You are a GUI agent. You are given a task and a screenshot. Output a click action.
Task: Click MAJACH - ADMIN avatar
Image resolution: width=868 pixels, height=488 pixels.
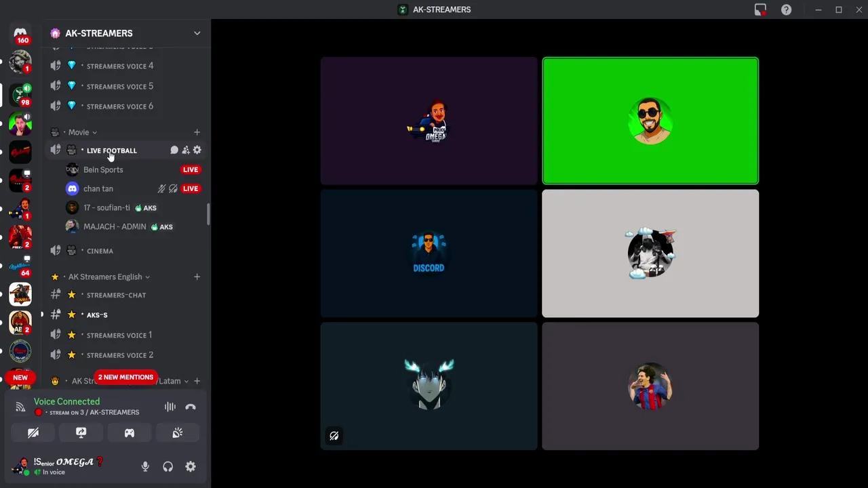(73, 226)
